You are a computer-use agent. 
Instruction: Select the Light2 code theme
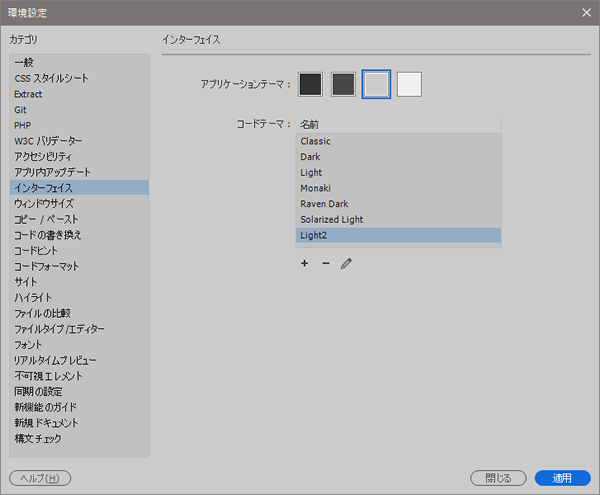[x=398, y=235]
